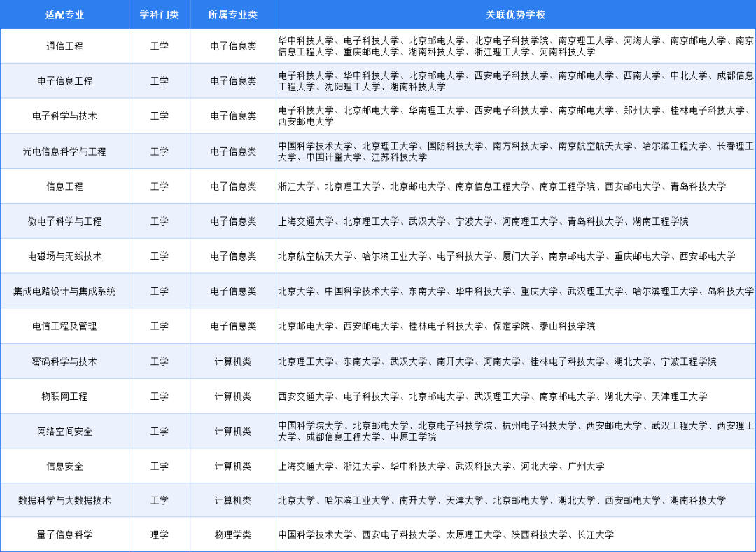The width and height of the screenshot is (756, 552).
Task: Click the 所属专业类 column header
Action: coord(232,14)
